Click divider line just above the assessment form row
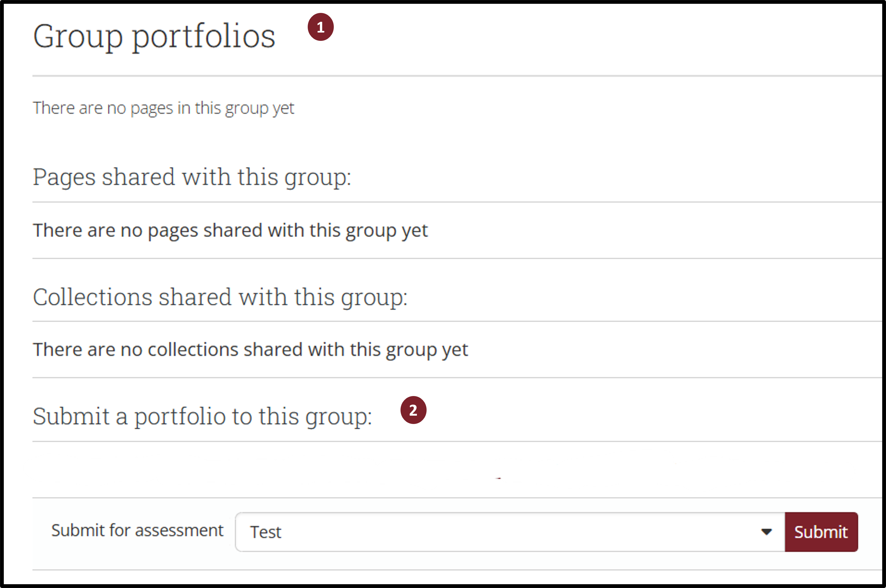Screen dimensions: 886x588 click(x=450, y=498)
